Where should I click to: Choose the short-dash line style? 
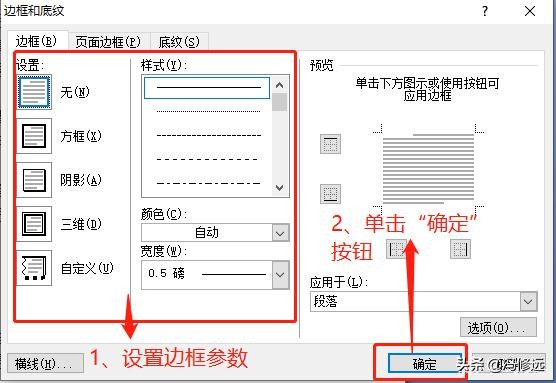pos(208,135)
